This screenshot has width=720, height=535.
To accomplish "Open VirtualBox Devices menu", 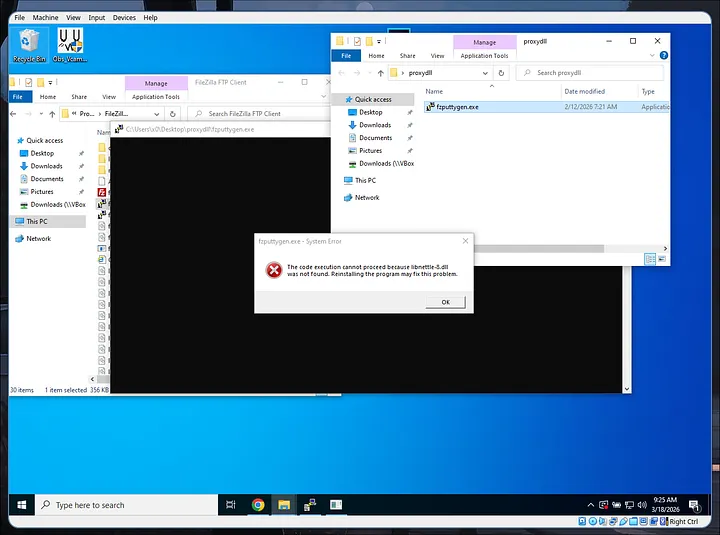I will point(124,17).
